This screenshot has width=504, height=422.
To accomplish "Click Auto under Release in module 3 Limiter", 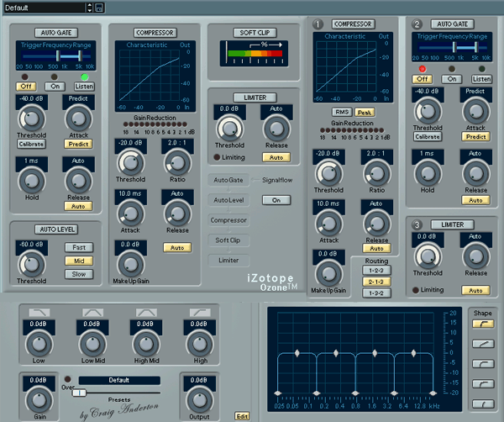I will tap(475, 290).
